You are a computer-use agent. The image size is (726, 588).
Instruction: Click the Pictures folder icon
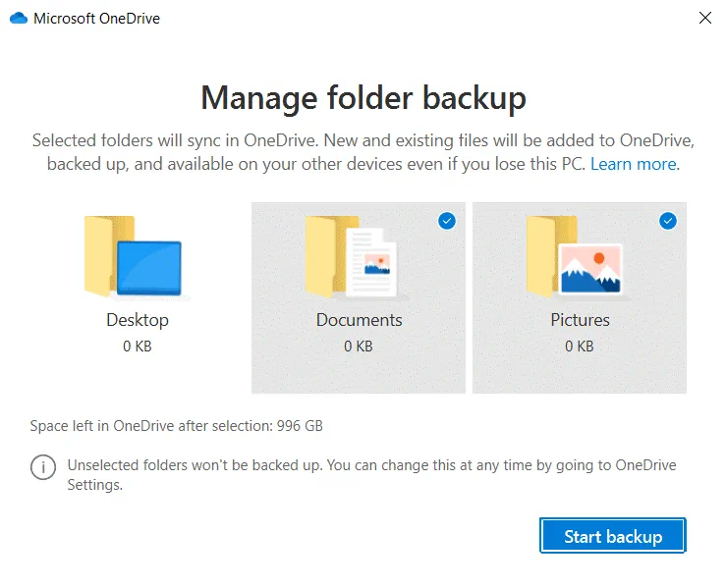click(x=573, y=256)
